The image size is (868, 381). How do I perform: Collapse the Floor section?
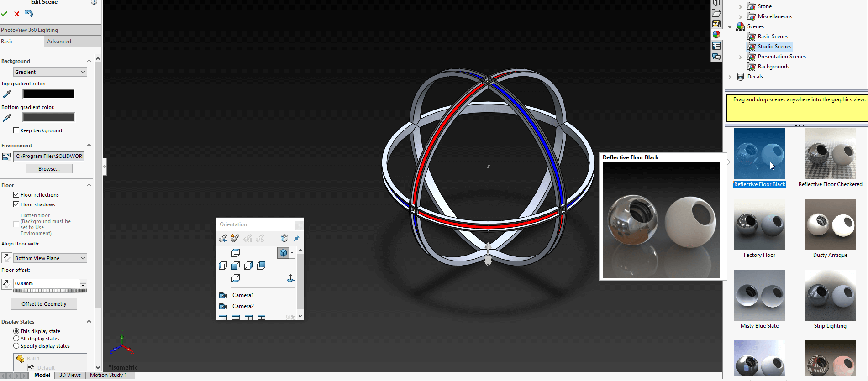89,185
